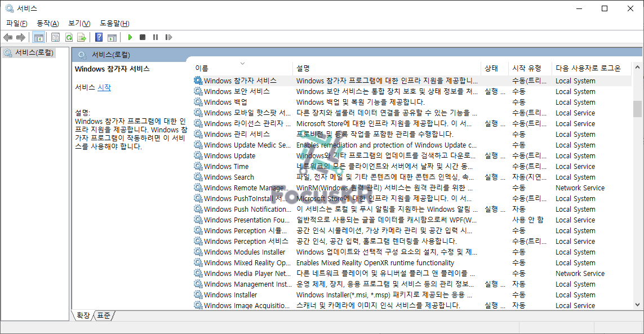Select the Windows 라이선스 관리자 row
This screenshot has width=644, height=334.
(412, 123)
